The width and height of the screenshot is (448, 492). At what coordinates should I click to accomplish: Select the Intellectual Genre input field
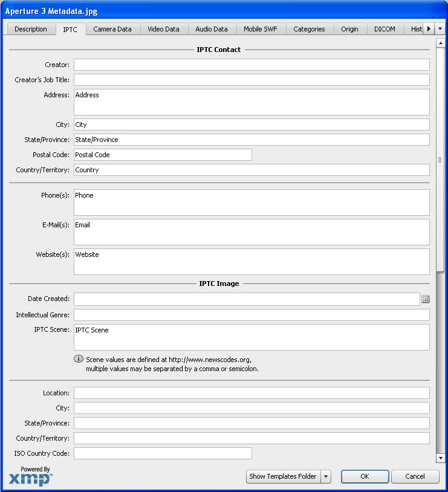tap(252, 315)
